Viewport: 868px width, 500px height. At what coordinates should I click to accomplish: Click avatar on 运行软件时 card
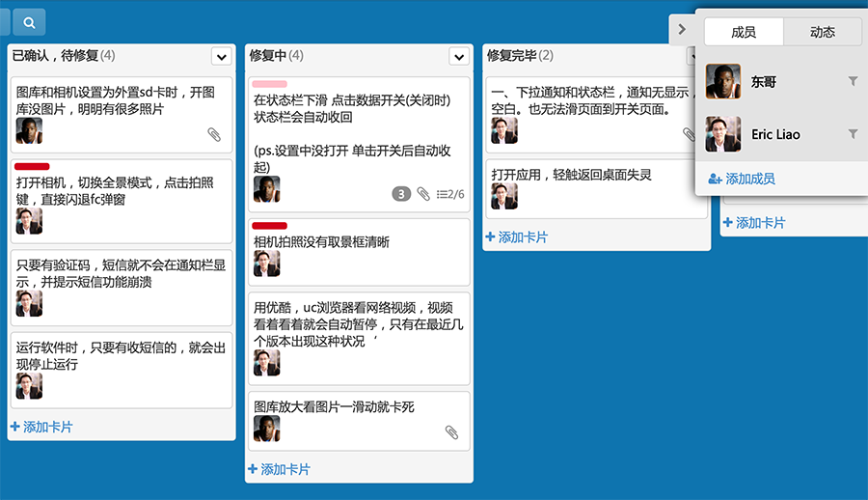29,386
